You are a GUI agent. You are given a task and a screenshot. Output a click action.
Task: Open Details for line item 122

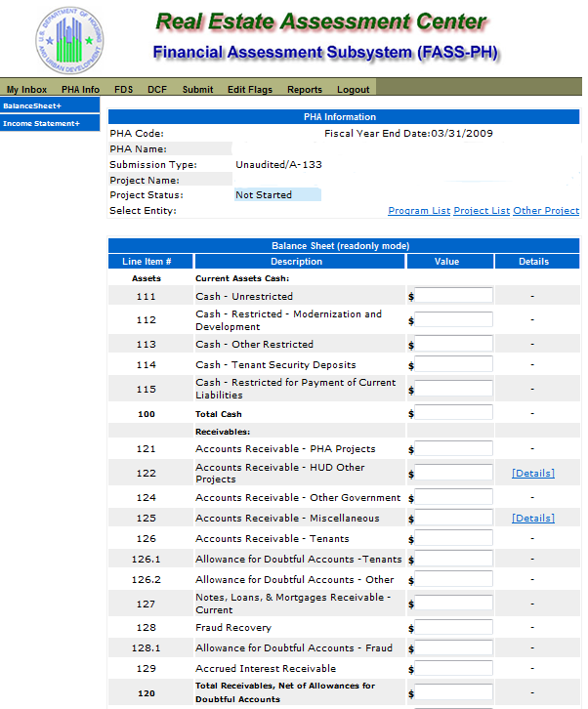[x=532, y=474]
